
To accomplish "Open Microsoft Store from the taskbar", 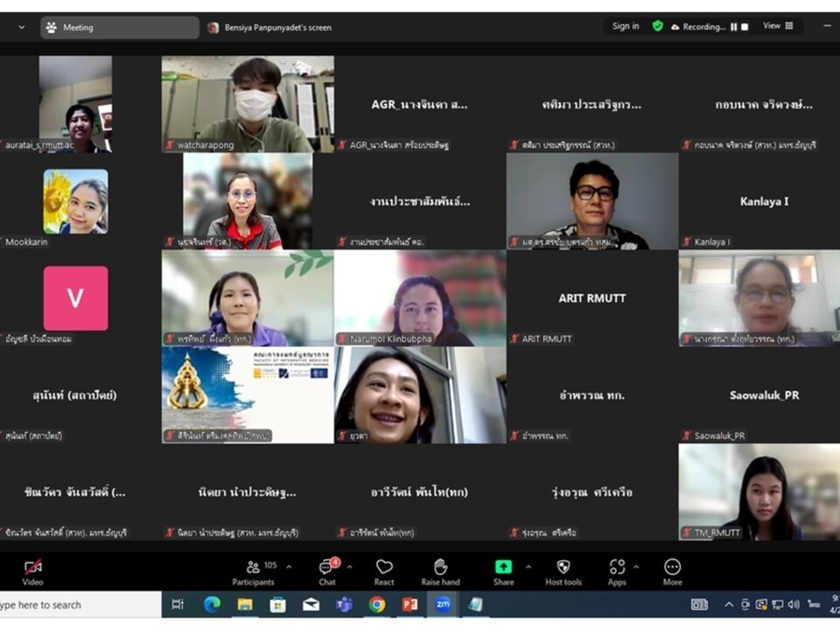I will click(277, 605).
